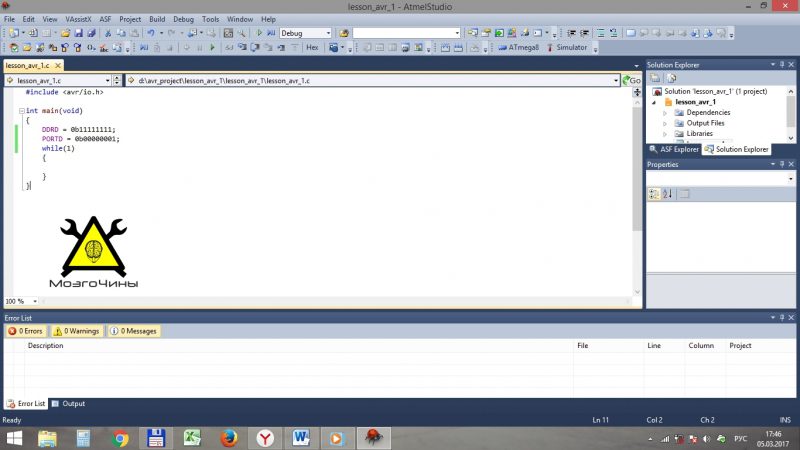This screenshot has width=800, height=450.
Task: Click the split editor handle above scrollbar
Action: (x=637, y=92)
